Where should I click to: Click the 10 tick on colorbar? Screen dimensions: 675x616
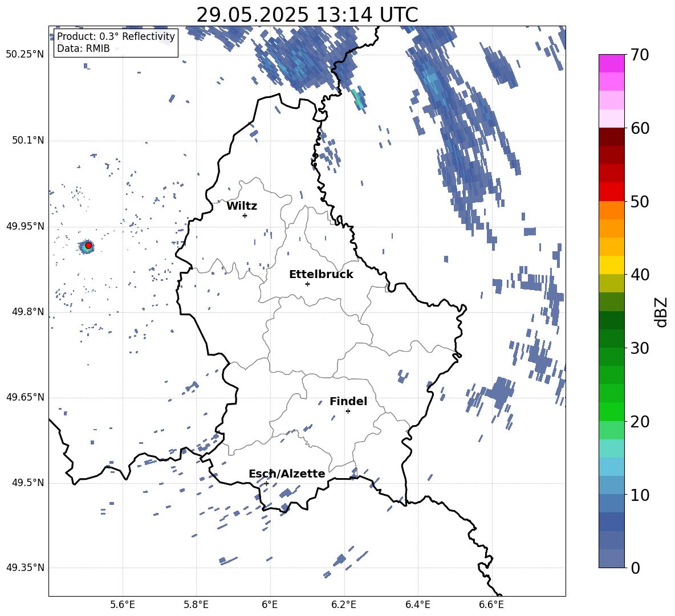640,495
